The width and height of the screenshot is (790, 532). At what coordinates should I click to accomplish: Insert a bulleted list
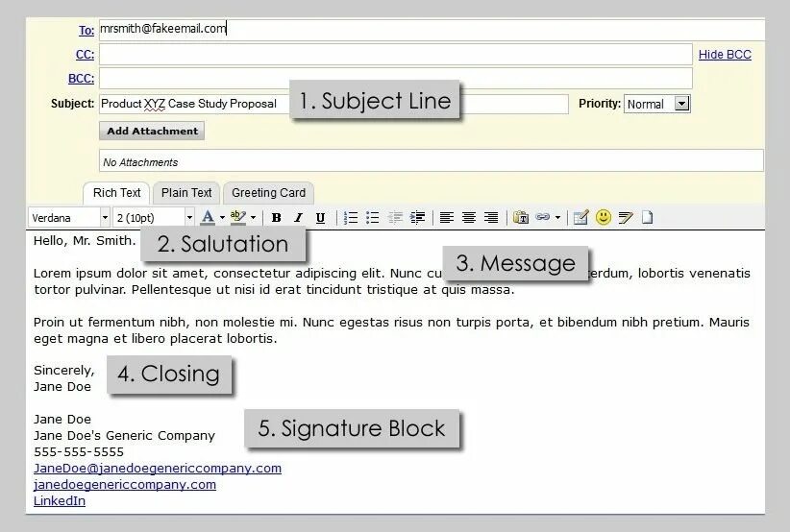(x=372, y=217)
